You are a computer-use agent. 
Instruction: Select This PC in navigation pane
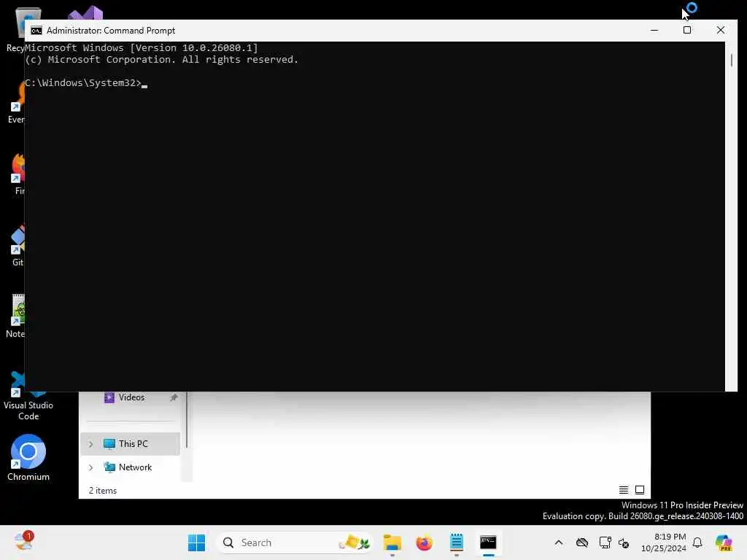pos(130,444)
